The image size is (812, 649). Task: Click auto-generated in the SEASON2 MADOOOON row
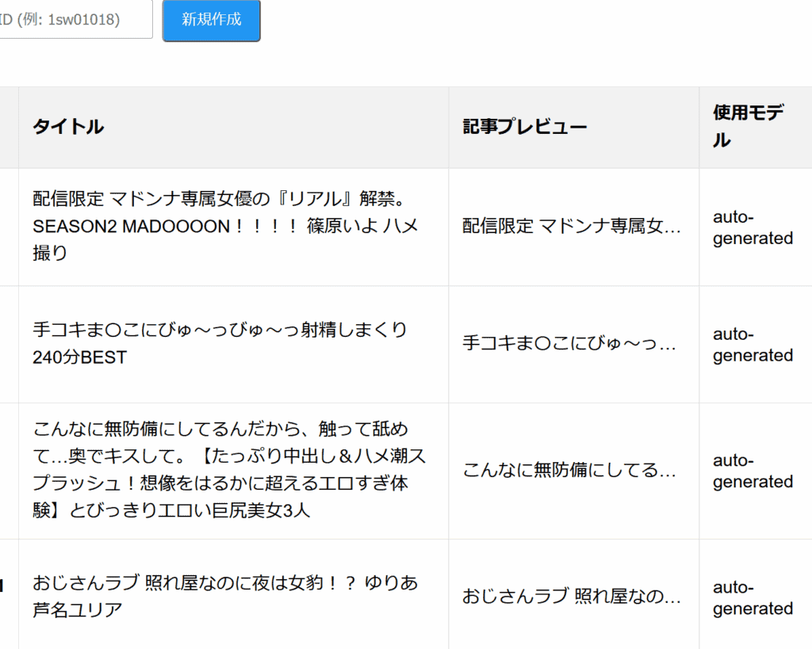click(753, 227)
